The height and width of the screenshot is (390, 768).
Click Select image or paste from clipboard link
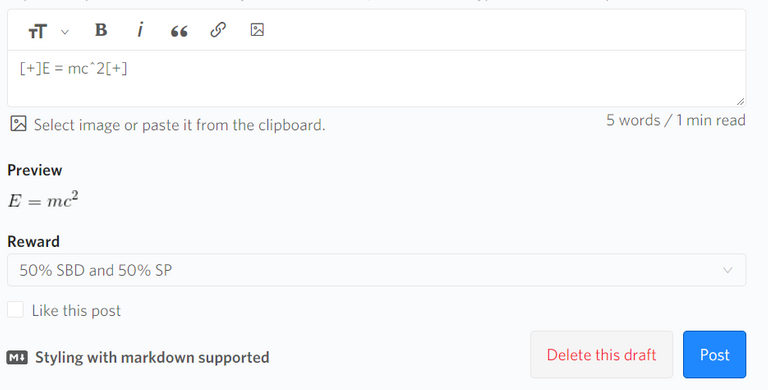tap(179, 125)
